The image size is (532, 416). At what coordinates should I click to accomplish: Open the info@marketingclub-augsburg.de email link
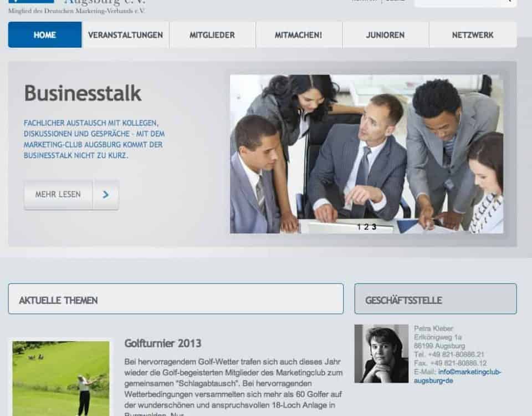[x=457, y=376]
